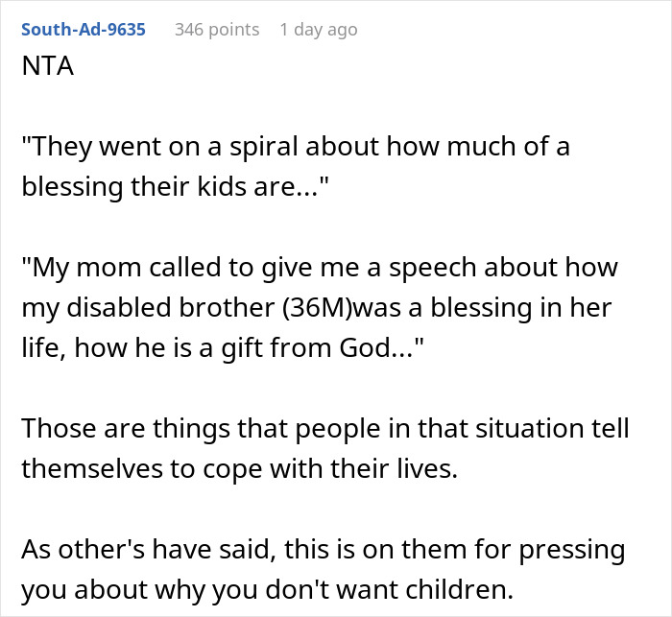Click the line starting "Those are things"
The image size is (672, 617).
click(x=325, y=427)
